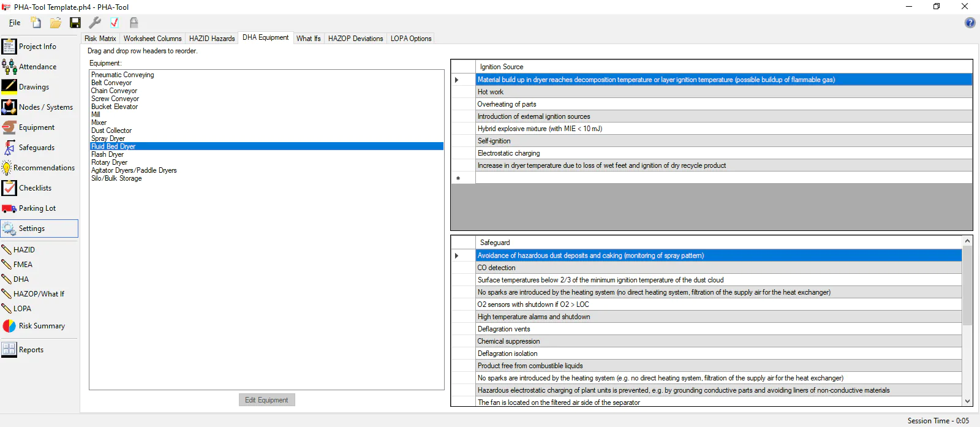Open the Drawings section
Screen dimensions: 980x427
click(39, 87)
